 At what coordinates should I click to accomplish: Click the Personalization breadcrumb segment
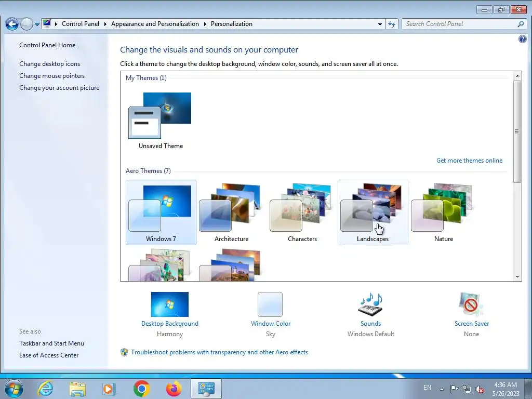pyautogui.click(x=231, y=24)
